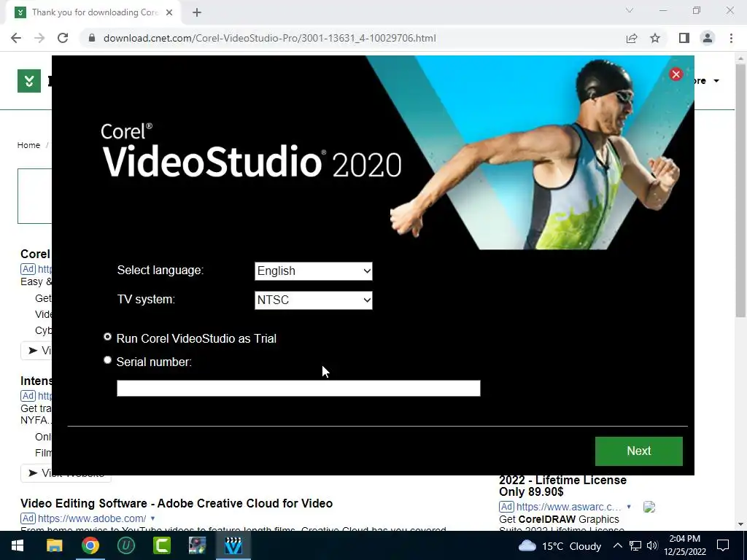Open the Chrome profile avatar
Screen dimensions: 747x560
(x=708, y=38)
